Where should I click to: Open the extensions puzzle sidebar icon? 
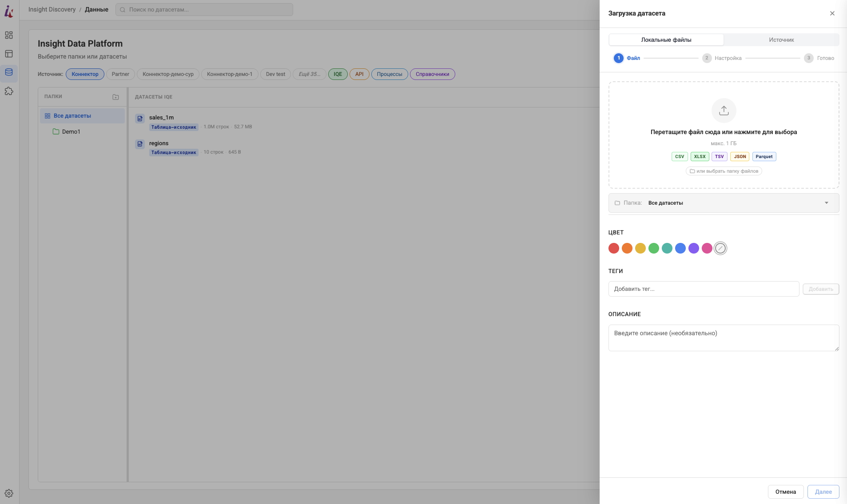[9, 91]
